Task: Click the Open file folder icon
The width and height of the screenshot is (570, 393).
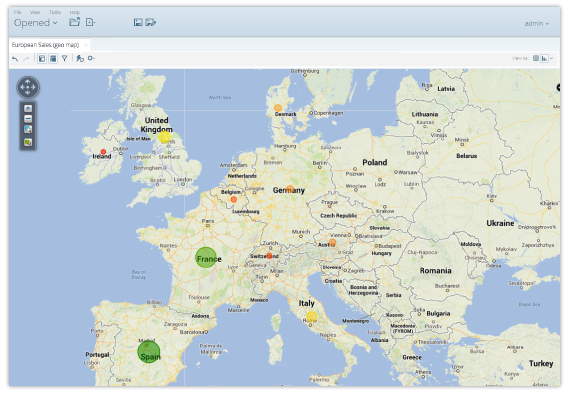Action: [x=75, y=22]
